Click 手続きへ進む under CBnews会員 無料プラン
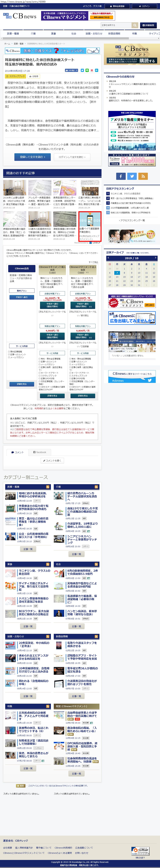This screenshot has height=868, width=160. point(22,297)
